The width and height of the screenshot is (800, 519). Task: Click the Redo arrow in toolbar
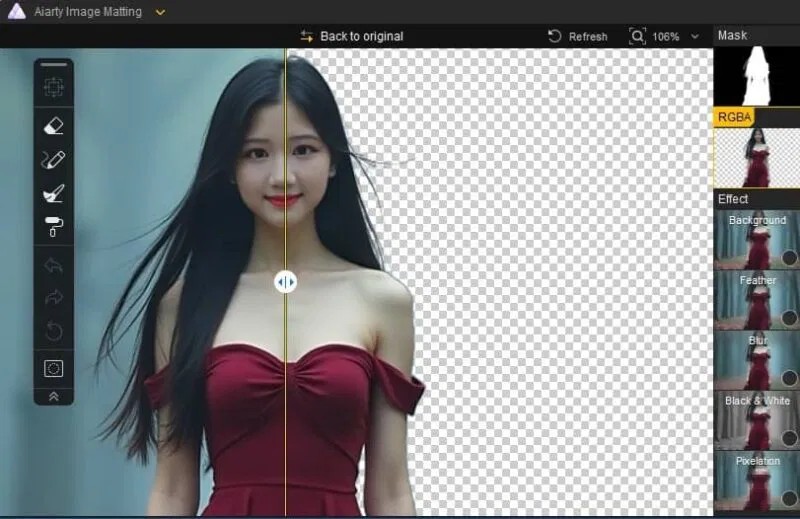click(x=54, y=298)
